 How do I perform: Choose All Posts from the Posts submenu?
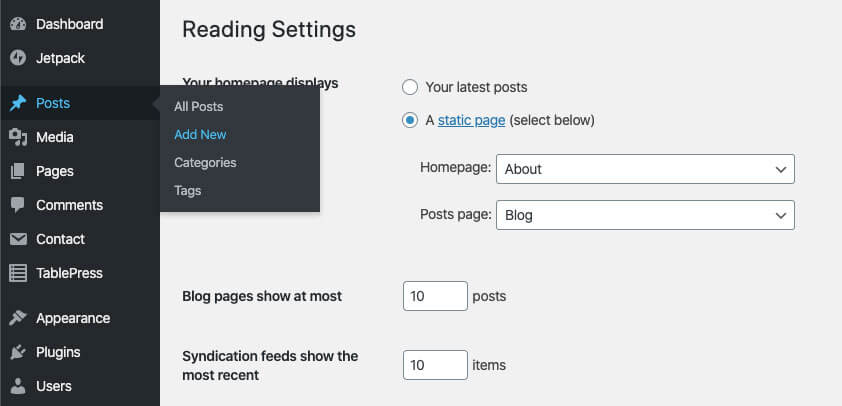199,106
